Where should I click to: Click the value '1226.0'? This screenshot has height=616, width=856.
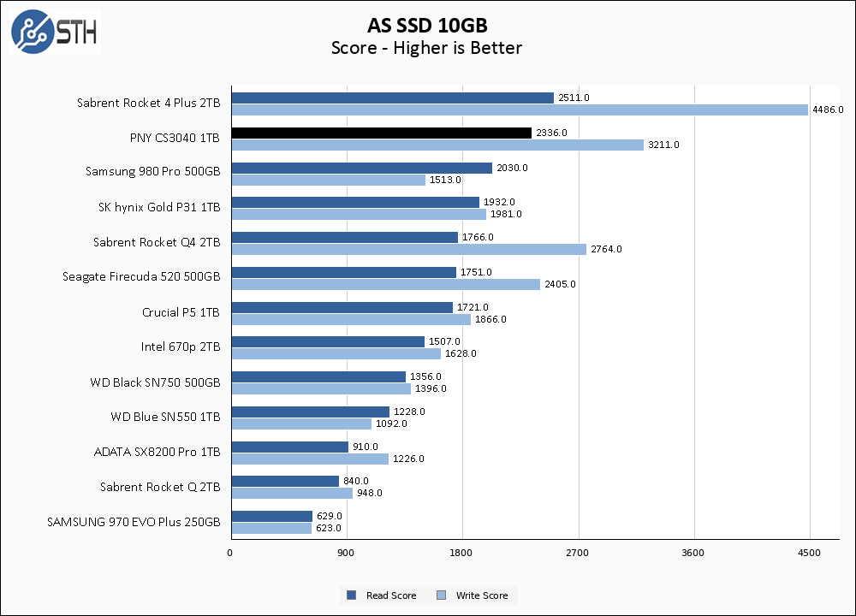(x=408, y=459)
